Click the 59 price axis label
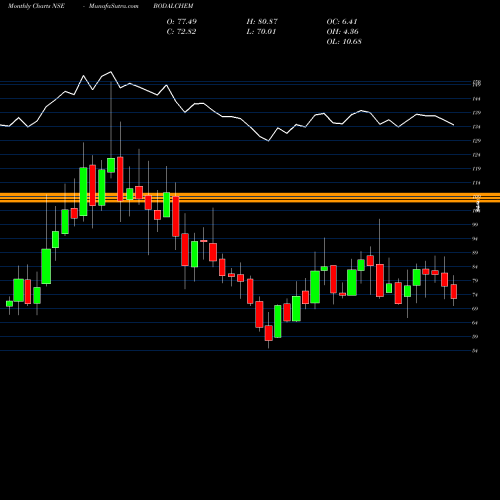This screenshot has height=500, width=500. [x=475, y=337]
